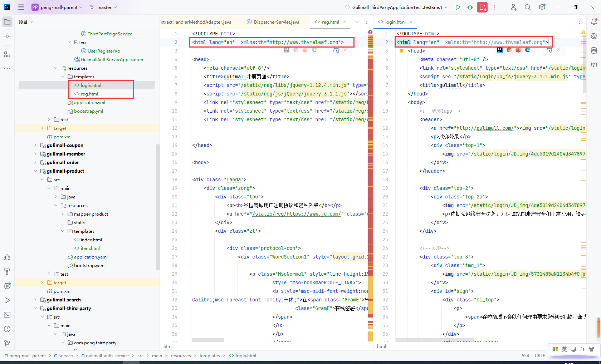Expand the gulimall-coupon module

point(35,145)
